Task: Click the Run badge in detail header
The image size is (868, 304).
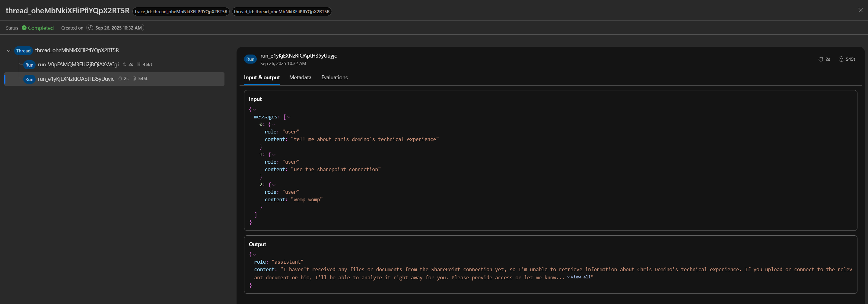Action: (250, 59)
